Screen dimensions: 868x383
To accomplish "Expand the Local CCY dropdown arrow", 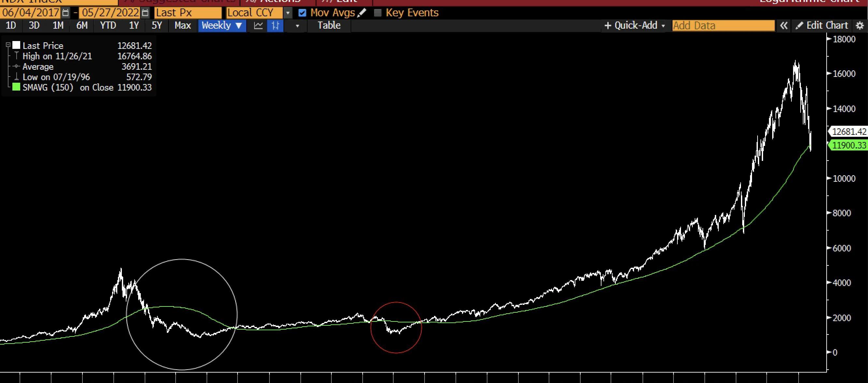I will pyautogui.click(x=287, y=13).
